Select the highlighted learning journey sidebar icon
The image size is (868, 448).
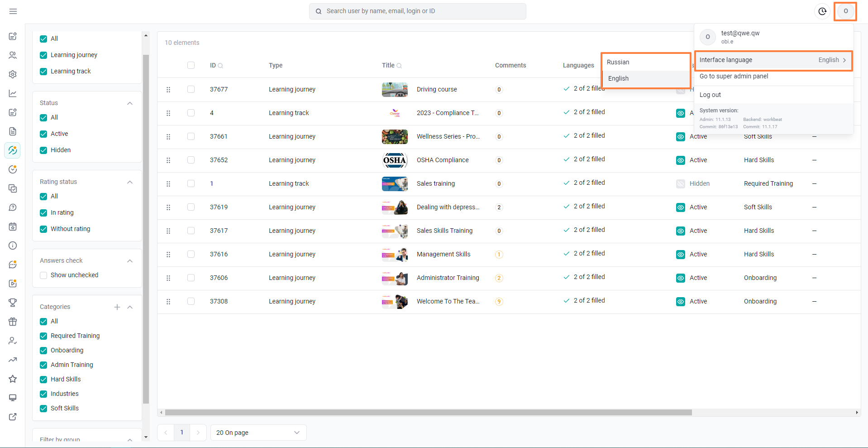[x=13, y=150]
